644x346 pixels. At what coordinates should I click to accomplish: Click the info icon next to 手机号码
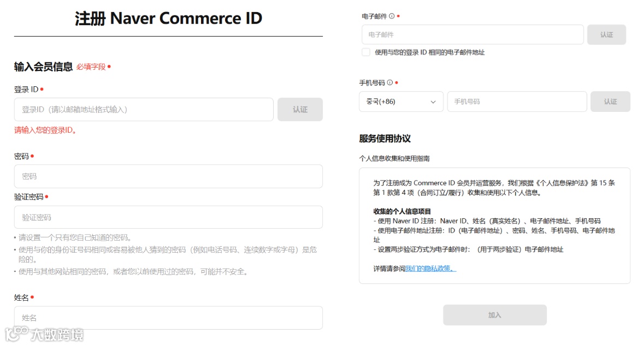click(390, 82)
